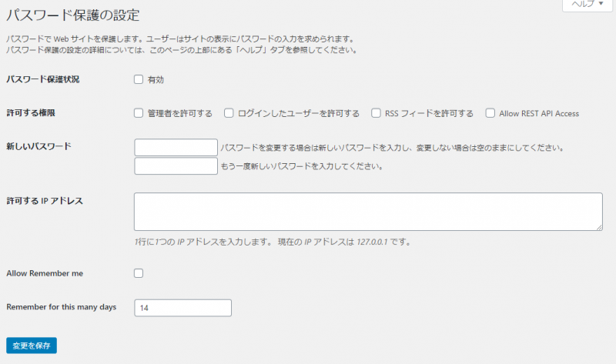Click the password confirmation input field
The width and height of the screenshot is (616, 364).
(x=176, y=166)
